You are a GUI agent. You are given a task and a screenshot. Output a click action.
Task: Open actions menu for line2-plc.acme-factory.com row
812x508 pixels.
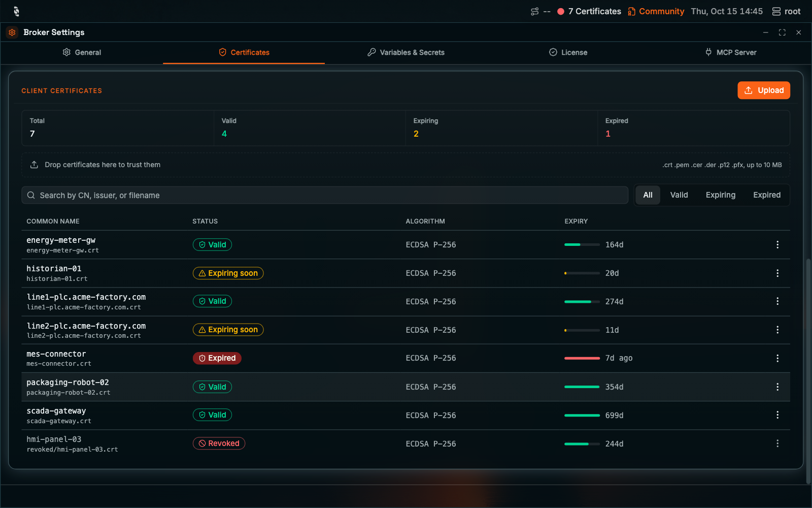pyautogui.click(x=777, y=330)
